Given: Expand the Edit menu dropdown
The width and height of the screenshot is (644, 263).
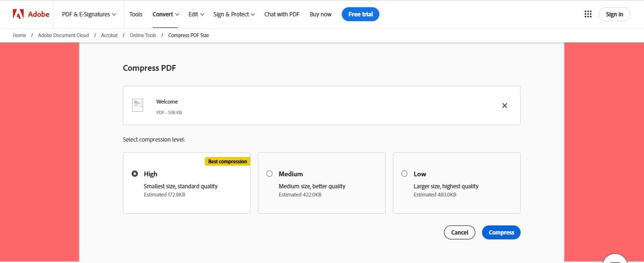Looking at the screenshot, I should pyautogui.click(x=196, y=14).
